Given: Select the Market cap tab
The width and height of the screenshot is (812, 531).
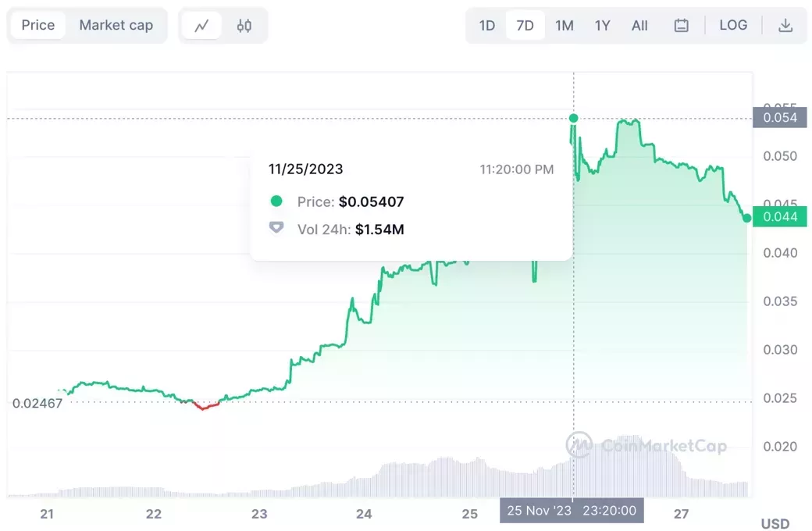Looking at the screenshot, I should [x=116, y=26].
